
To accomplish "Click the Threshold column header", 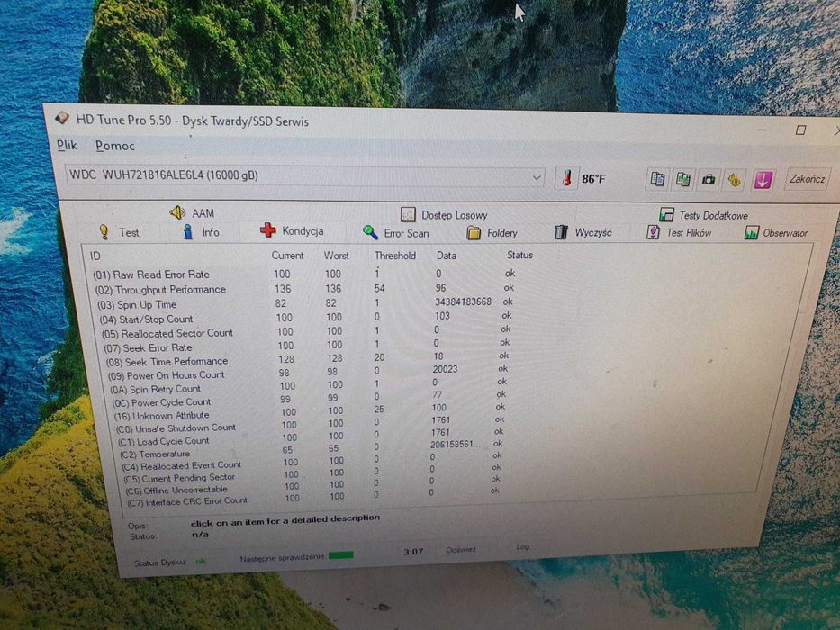I will 395,256.
